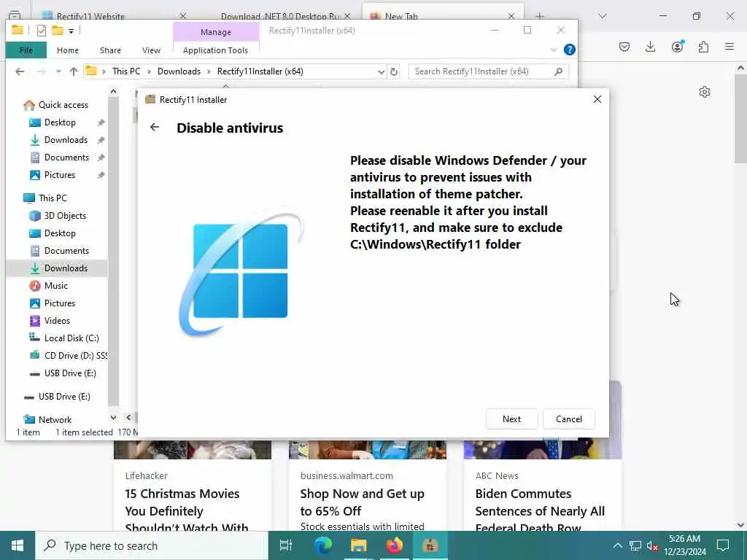
Task: Open pinned Desktop under Quick access
Action: tap(60, 122)
